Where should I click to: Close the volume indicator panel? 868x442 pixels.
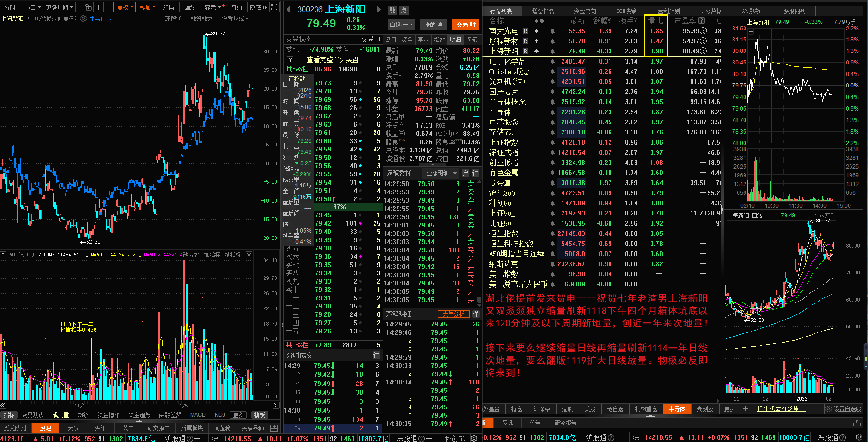[x=249, y=255]
